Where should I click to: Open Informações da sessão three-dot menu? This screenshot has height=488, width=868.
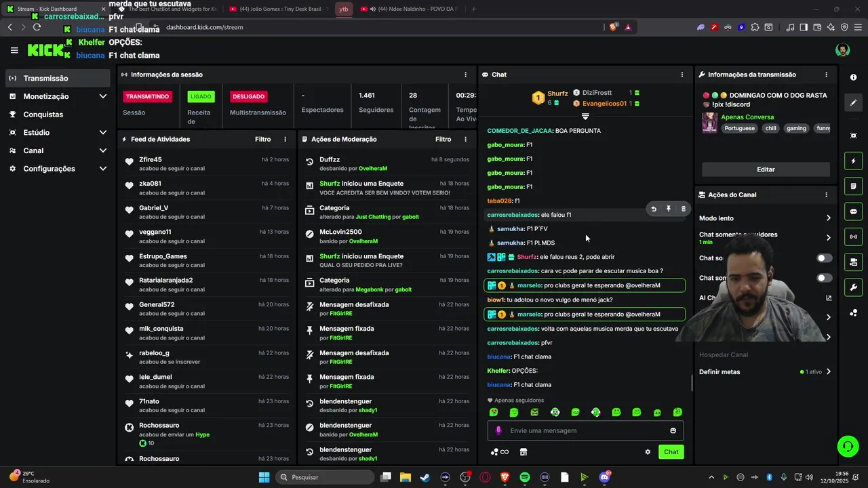(x=465, y=75)
